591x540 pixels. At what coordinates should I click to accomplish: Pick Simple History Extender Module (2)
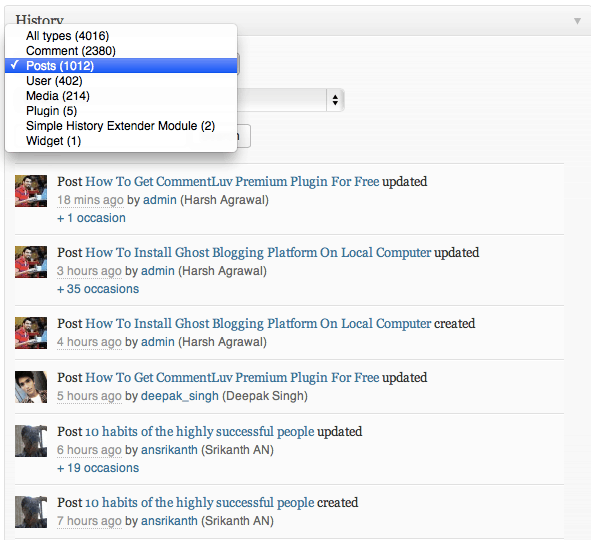coord(121,126)
